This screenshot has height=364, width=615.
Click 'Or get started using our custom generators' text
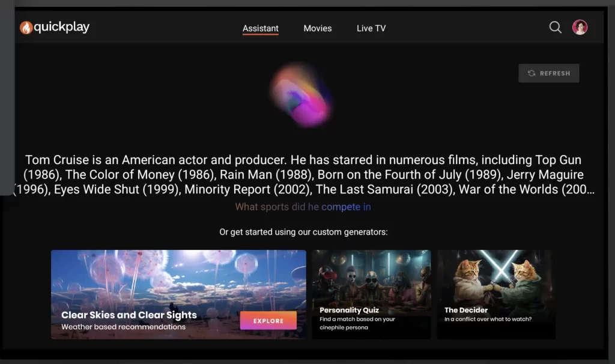click(303, 232)
